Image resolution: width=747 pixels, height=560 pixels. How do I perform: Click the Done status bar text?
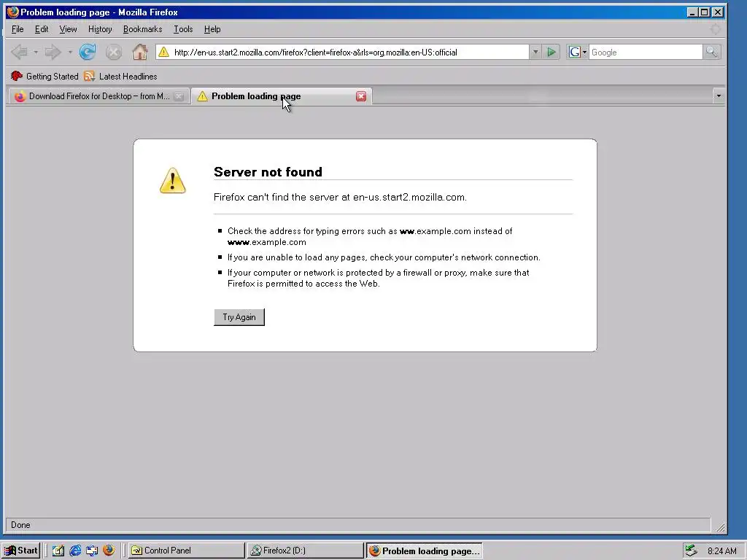(x=20, y=525)
